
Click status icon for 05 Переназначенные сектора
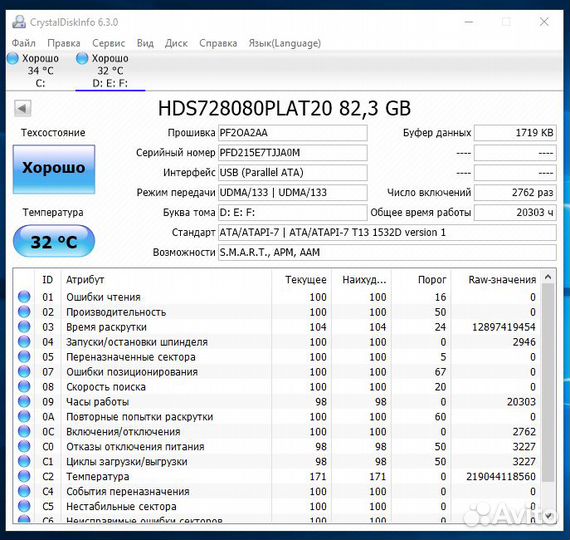[24, 356]
